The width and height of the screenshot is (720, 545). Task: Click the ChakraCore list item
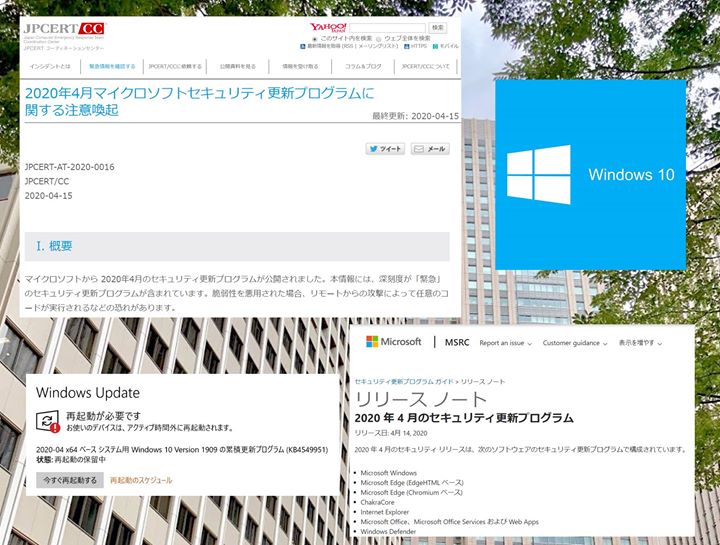(377, 502)
